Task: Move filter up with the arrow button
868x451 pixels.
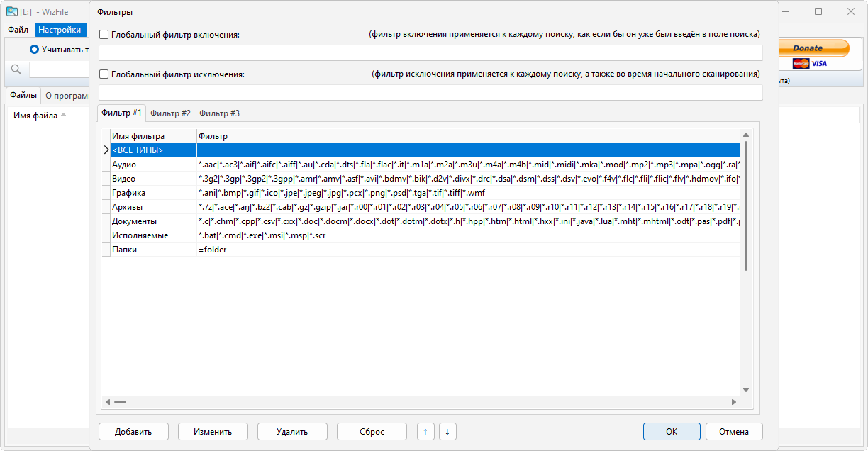Action: point(425,431)
